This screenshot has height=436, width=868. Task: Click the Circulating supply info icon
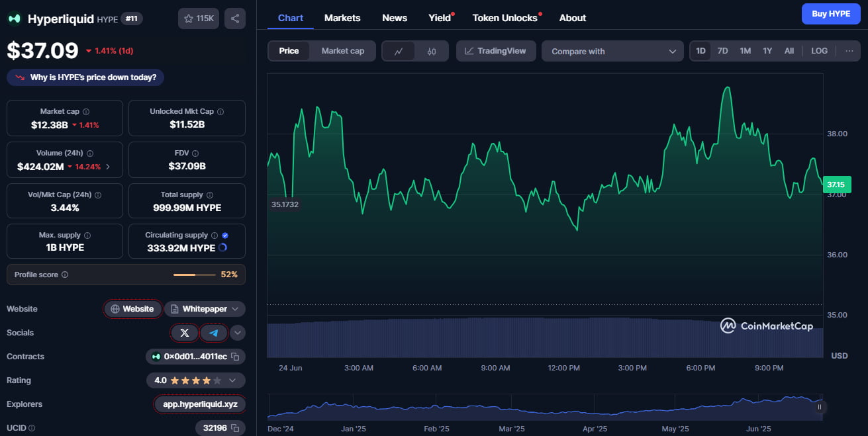[215, 236]
